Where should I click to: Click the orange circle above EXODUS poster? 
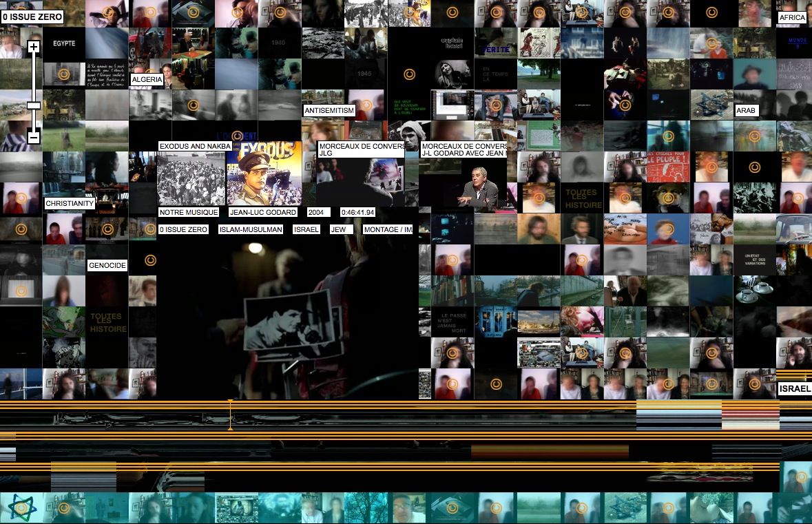[237, 136]
